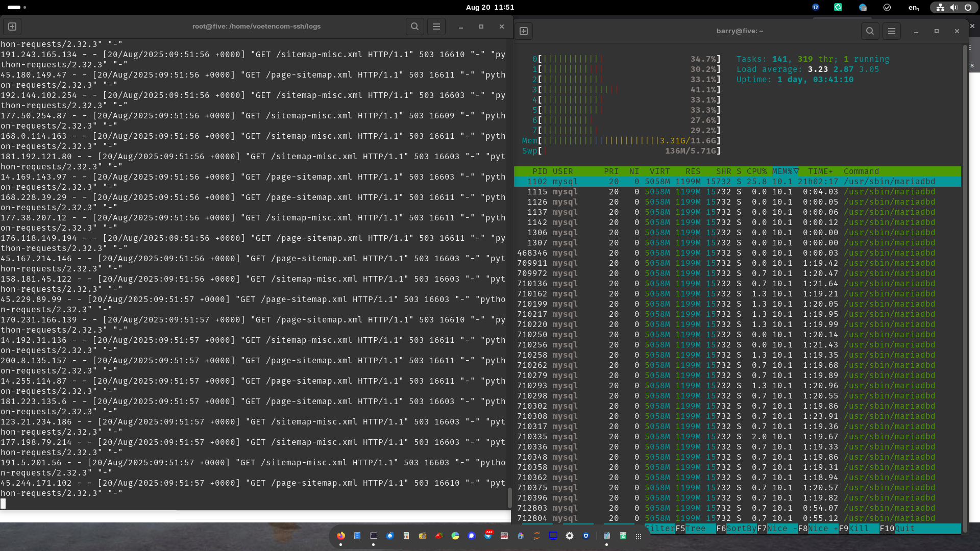Screen dimensions: 980x551
Task: Click green Element tray icon in top bar
Action: (838, 7)
